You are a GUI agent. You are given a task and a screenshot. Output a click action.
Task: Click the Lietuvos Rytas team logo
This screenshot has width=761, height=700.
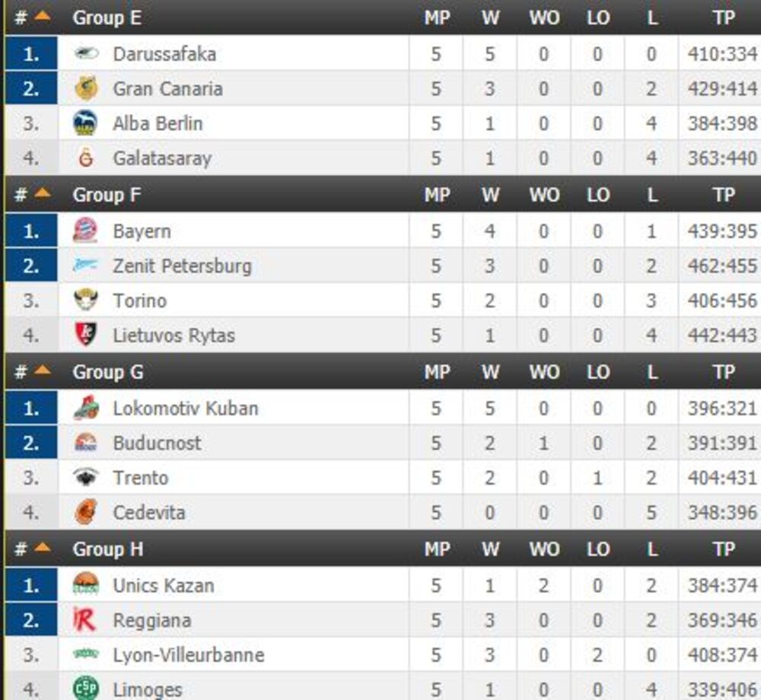[86, 335]
